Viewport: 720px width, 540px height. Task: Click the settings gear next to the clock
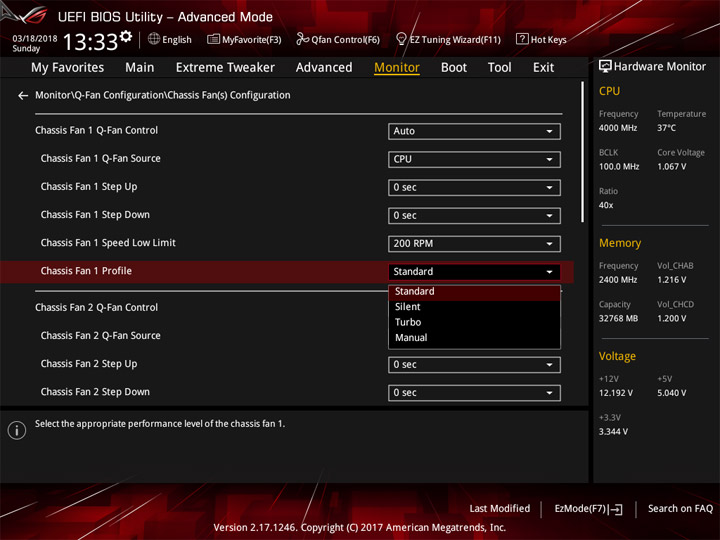click(126, 37)
